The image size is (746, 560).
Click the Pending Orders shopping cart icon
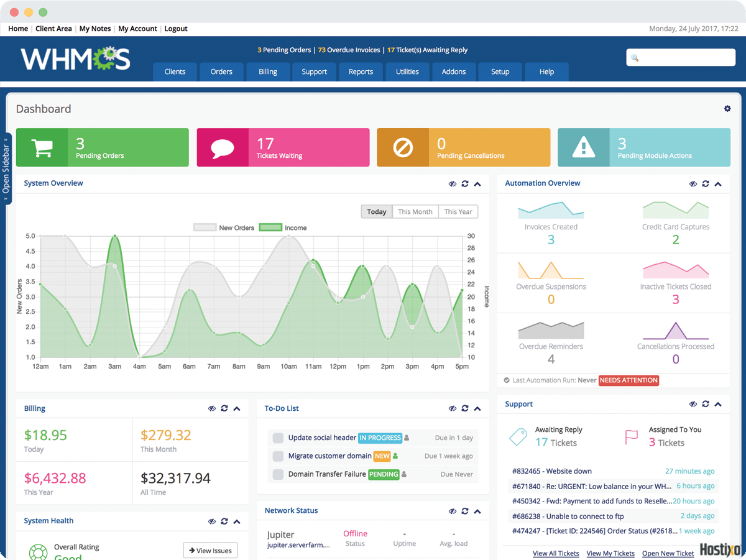click(42, 148)
